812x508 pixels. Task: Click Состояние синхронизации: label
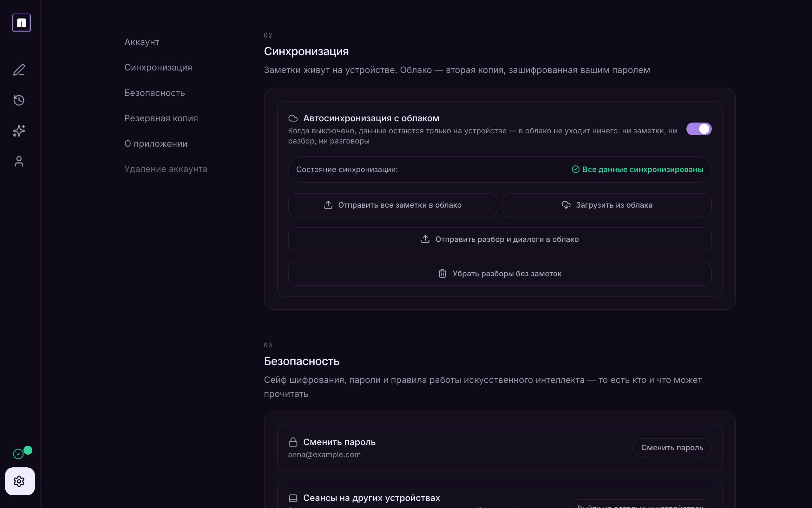(x=347, y=169)
